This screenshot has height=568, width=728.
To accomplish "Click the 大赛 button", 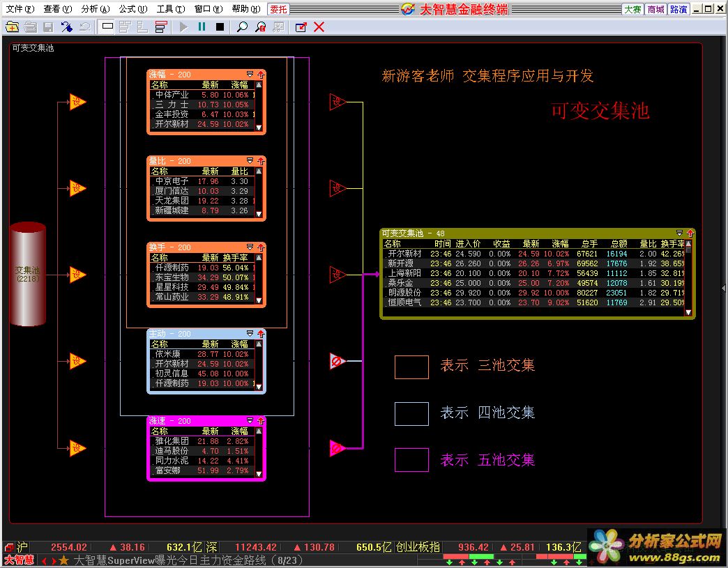I will pyautogui.click(x=633, y=9).
